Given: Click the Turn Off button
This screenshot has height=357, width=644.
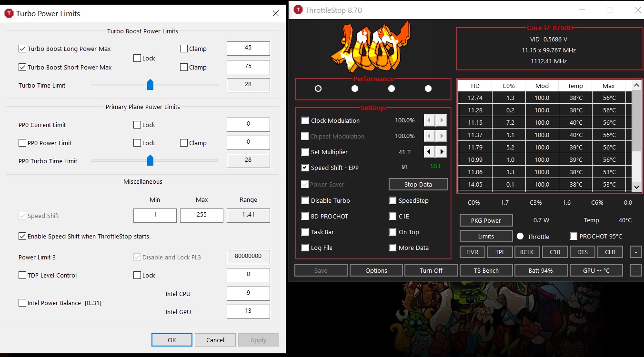Looking at the screenshot, I should pyautogui.click(x=431, y=270).
